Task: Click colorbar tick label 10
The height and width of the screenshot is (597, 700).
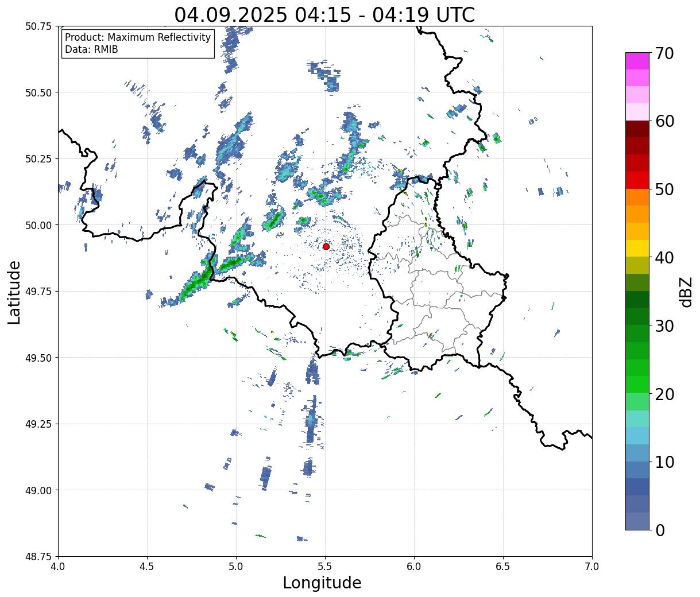Action: [x=664, y=462]
